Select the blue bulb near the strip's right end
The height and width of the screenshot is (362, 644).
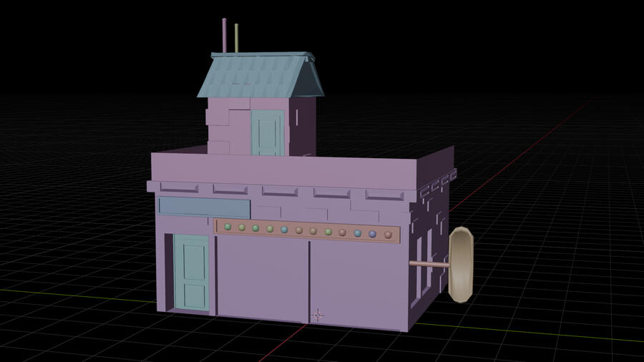coord(373,233)
